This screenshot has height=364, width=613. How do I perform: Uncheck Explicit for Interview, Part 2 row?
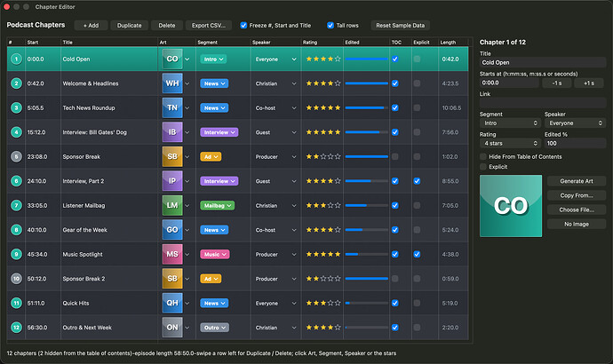tap(417, 181)
